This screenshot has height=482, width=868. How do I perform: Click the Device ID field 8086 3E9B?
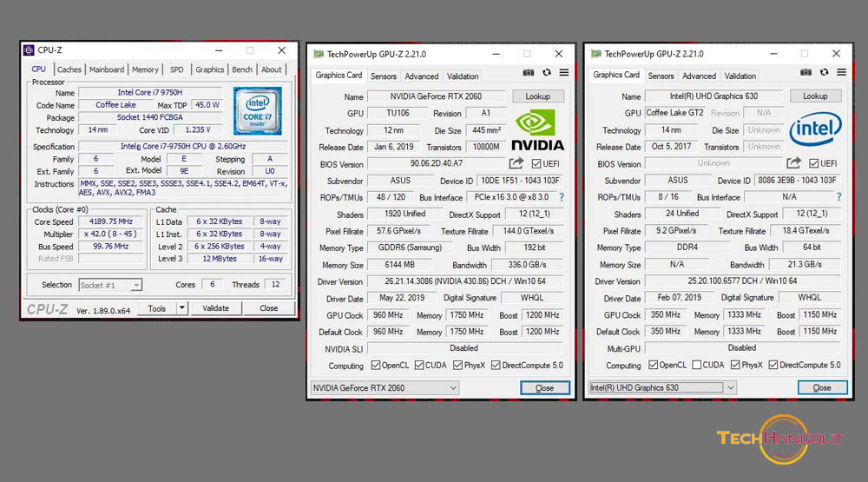click(797, 180)
